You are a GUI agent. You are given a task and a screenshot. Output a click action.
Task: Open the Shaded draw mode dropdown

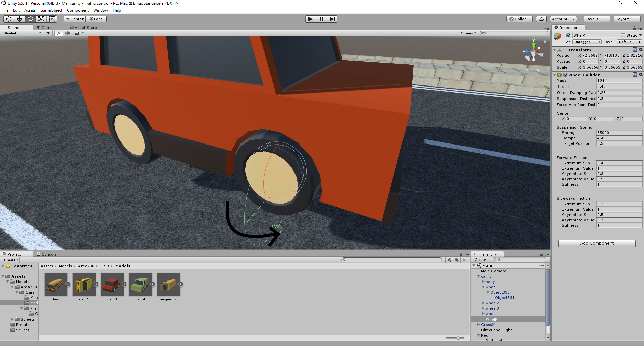(22, 33)
